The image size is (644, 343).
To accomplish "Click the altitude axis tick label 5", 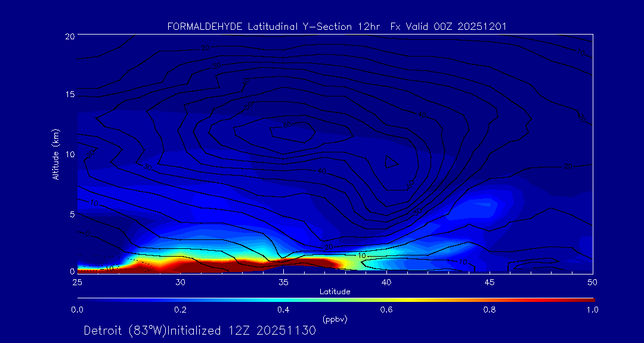I will point(72,214).
